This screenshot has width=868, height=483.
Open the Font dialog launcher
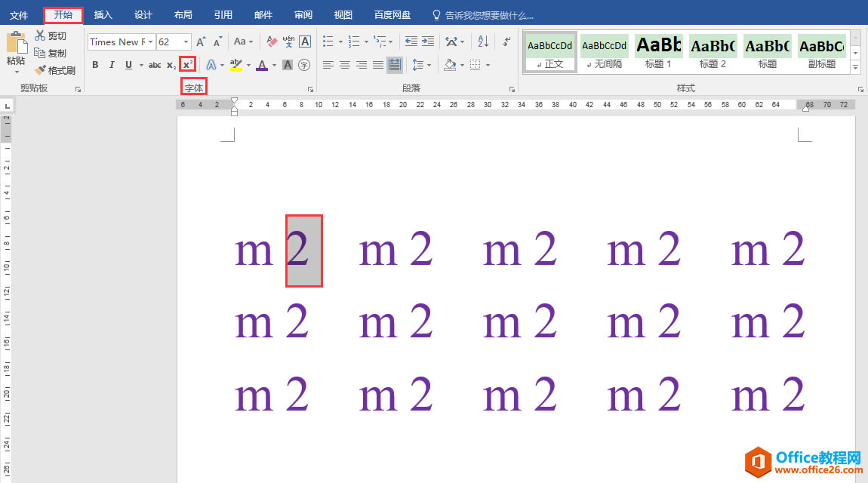(x=310, y=89)
